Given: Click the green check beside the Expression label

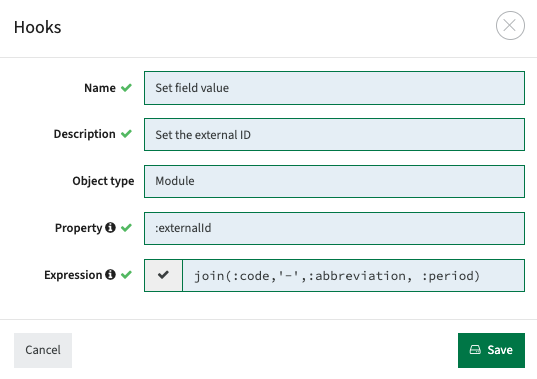Looking at the screenshot, I should point(126,275).
